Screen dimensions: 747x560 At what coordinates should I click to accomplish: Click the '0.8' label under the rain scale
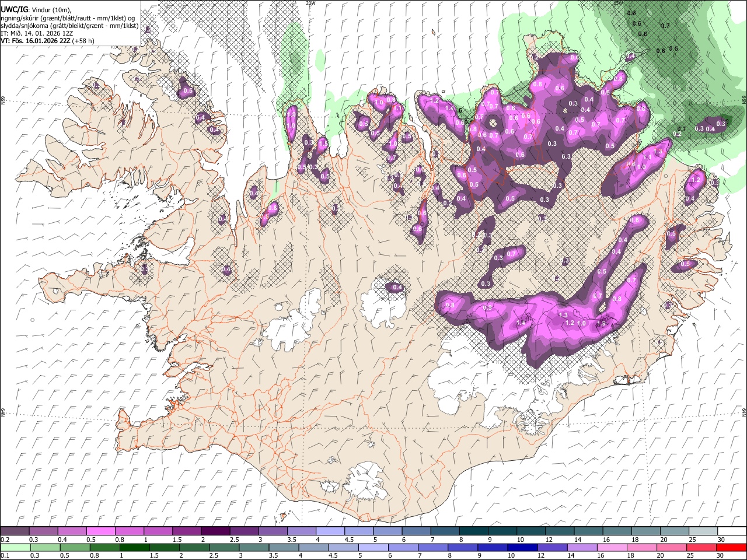tap(95, 555)
